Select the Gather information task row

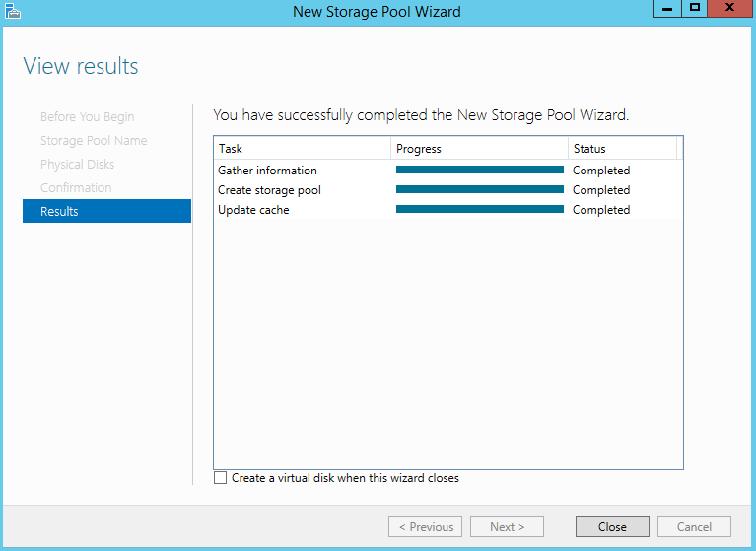click(447, 171)
